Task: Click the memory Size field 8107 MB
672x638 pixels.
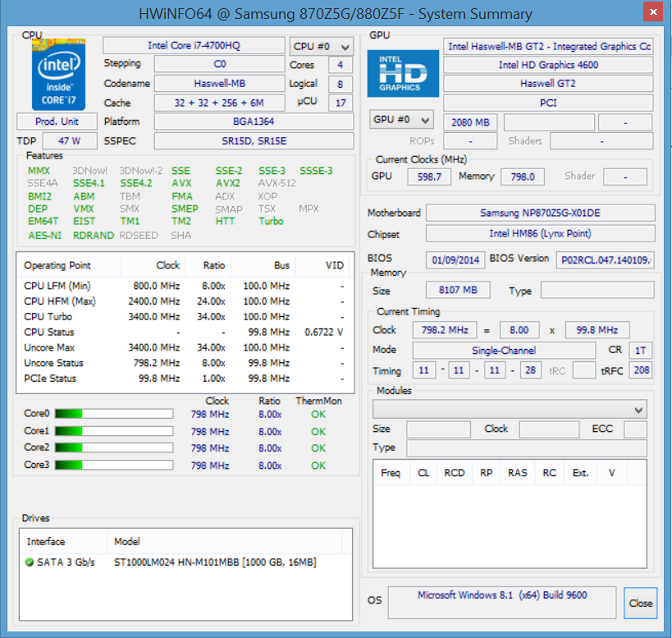Action: click(458, 291)
